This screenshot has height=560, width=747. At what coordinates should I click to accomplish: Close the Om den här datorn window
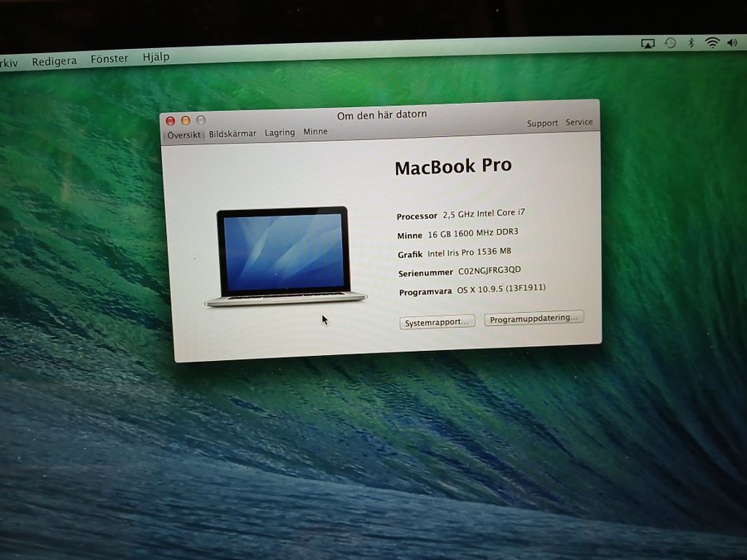pyautogui.click(x=171, y=121)
